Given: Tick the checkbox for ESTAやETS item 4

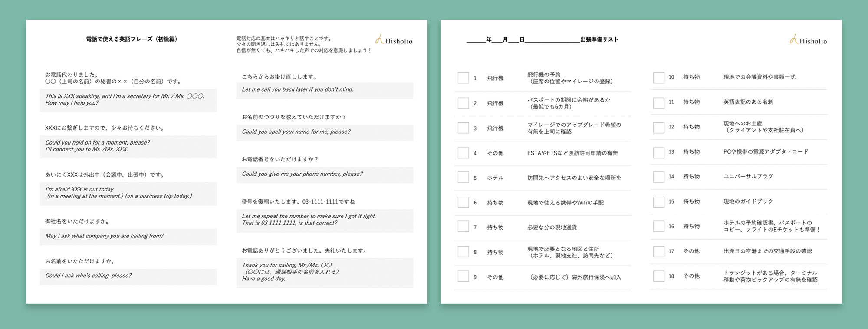Looking at the screenshot, I should click(463, 153).
